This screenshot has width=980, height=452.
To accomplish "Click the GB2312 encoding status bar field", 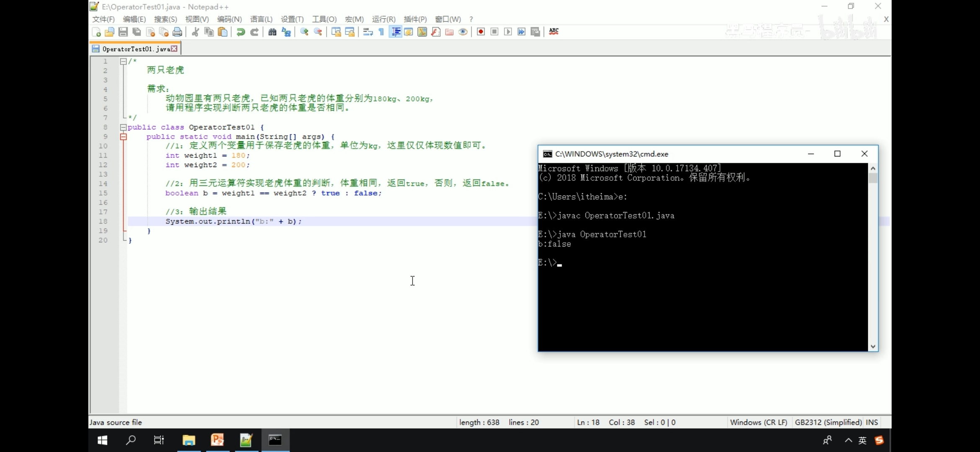I will pyautogui.click(x=828, y=422).
